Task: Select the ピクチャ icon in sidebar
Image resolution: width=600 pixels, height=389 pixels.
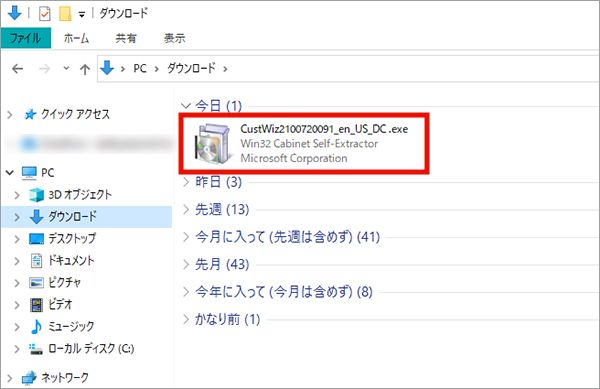Action: (x=36, y=283)
